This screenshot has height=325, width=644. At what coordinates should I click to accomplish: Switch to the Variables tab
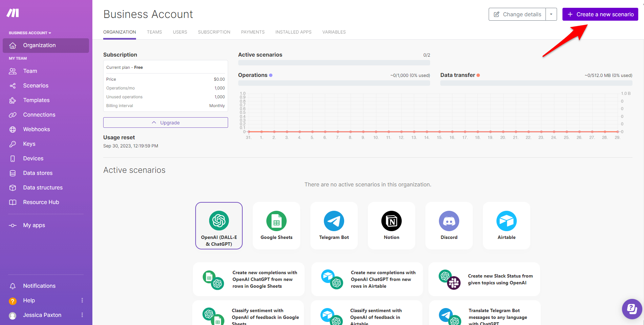coord(334,32)
